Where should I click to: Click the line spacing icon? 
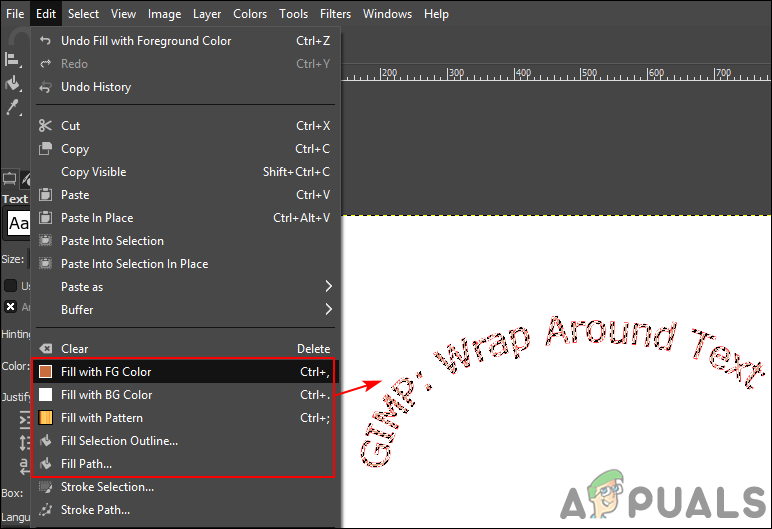(24, 442)
